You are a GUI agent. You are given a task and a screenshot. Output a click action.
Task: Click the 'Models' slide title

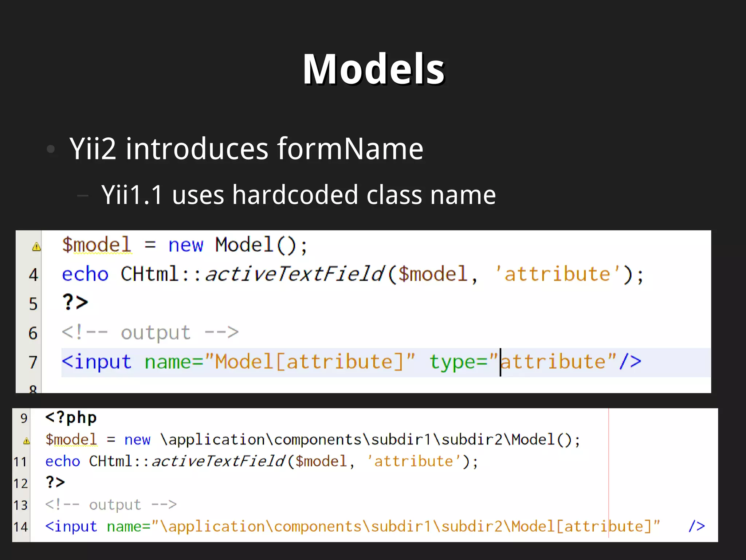[x=374, y=69]
